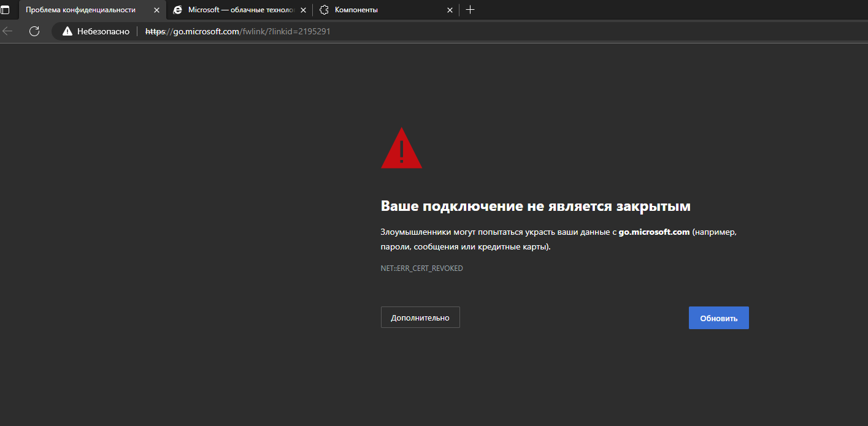Click the Обновить button
This screenshot has width=868, height=426.
[718, 318]
